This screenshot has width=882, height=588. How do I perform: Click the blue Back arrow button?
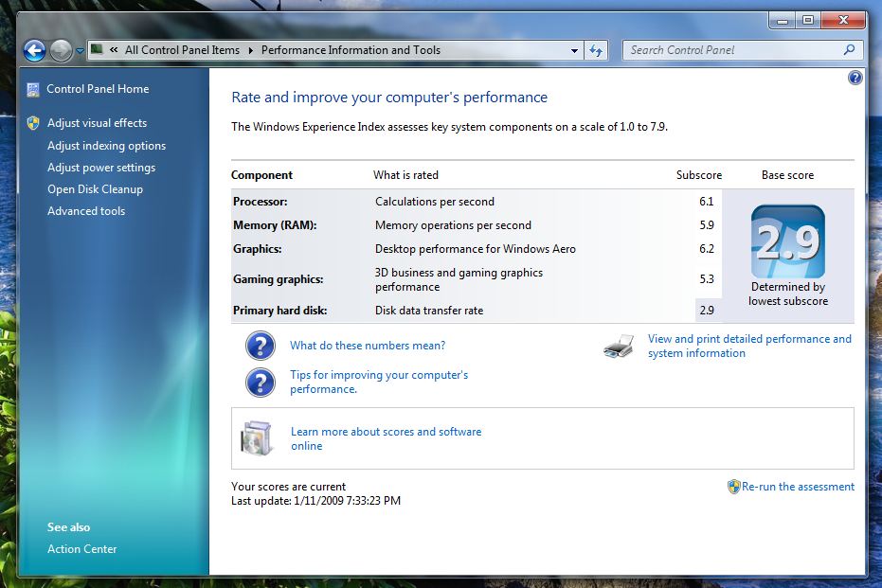[34, 50]
